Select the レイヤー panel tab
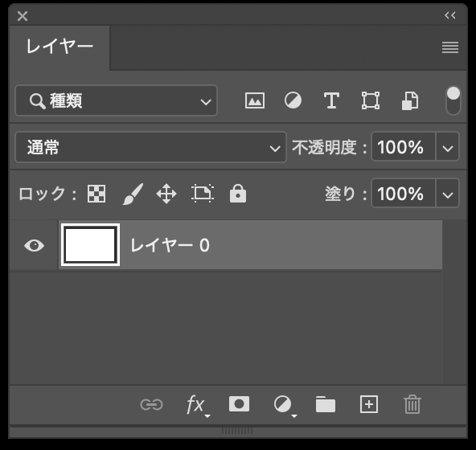476x450 pixels. tap(59, 47)
